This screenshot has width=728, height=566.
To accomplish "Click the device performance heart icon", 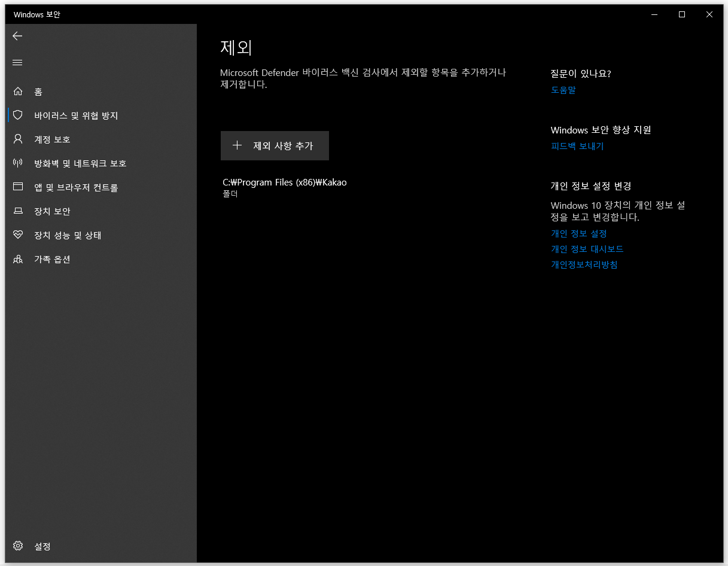I will click(x=18, y=235).
